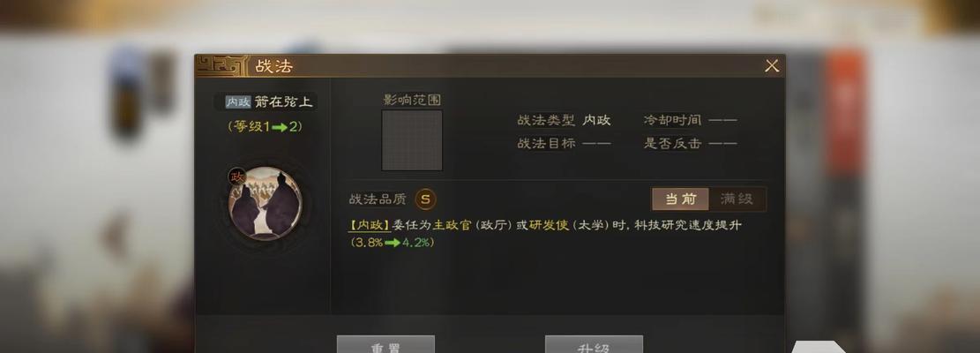The width and height of the screenshot is (980, 353).
Task: Click the round 箭在弦上 skill portrait icon
Action: coord(266,204)
